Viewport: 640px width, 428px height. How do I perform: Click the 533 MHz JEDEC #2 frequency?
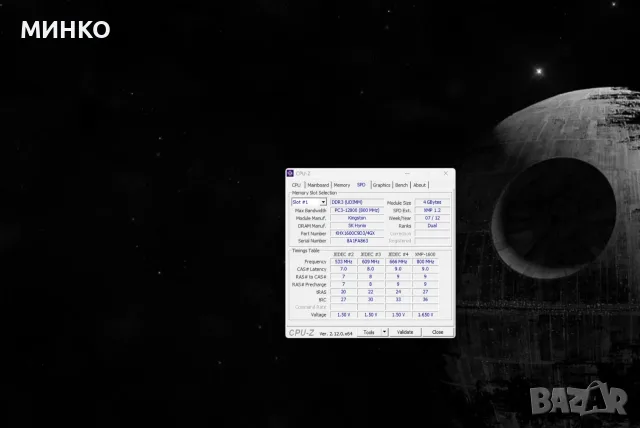343,262
